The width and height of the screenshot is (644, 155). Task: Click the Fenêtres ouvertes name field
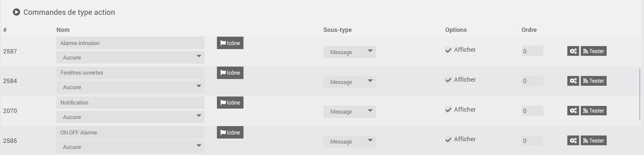130,73
